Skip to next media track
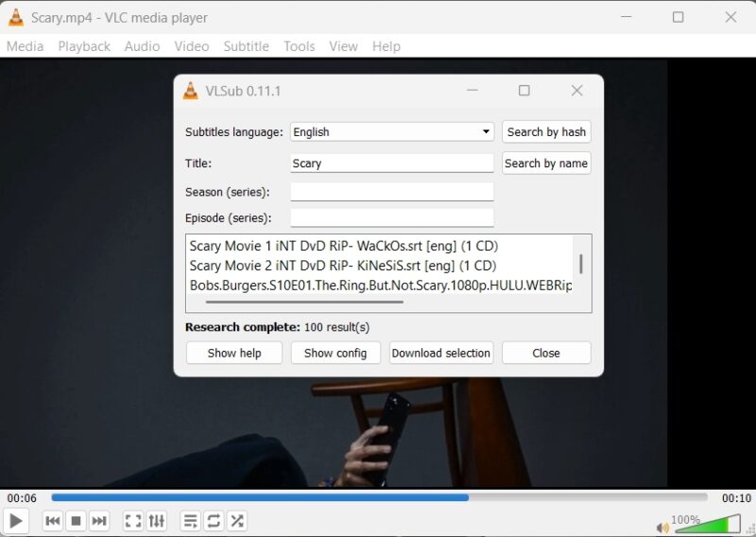Screen dimensions: 756x537 coord(99,521)
